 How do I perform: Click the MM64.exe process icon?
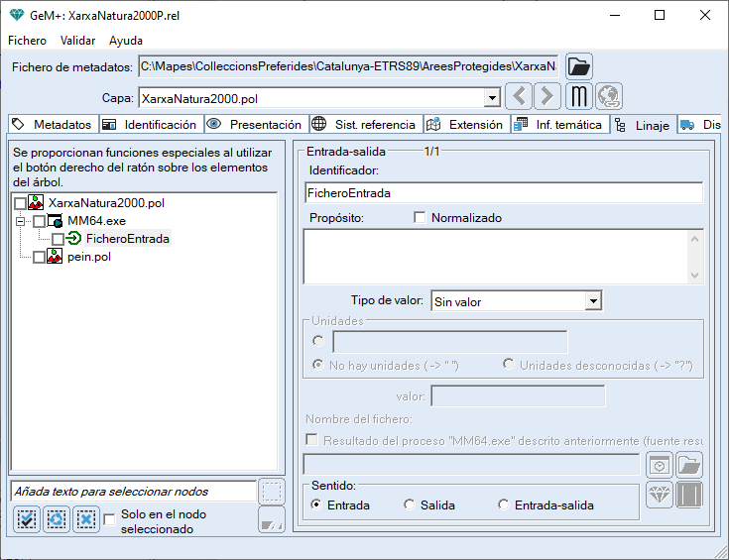click(56, 221)
